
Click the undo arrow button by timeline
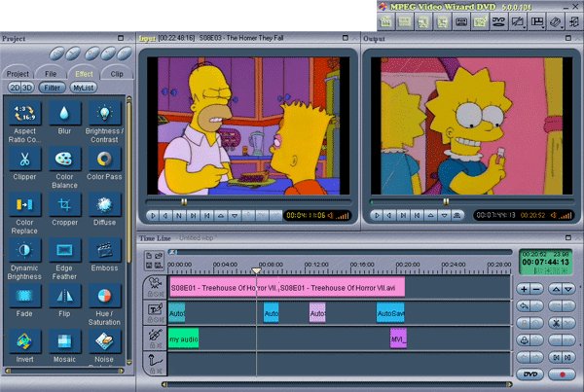click(524, 306)
